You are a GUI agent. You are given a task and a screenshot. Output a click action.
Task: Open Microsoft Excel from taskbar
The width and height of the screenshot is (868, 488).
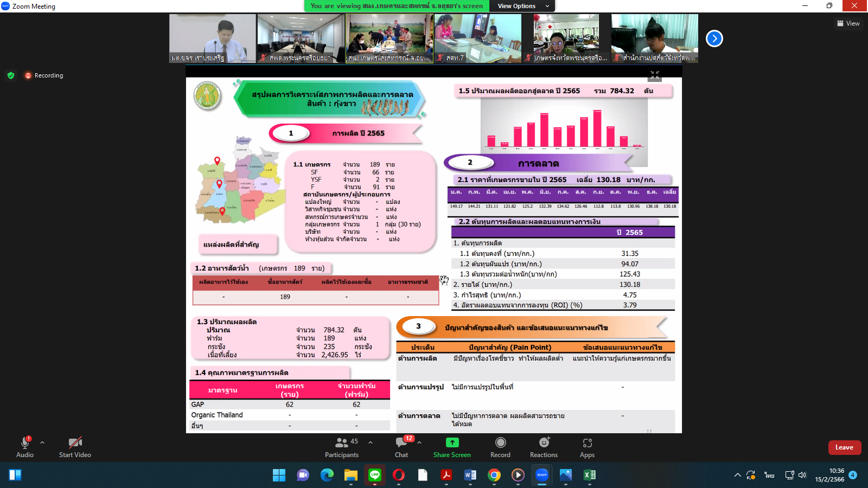[589, 475]
